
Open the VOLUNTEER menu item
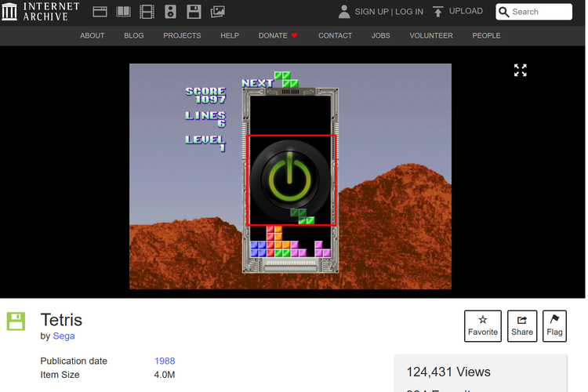pyautogui.click(x=431, y=35)
